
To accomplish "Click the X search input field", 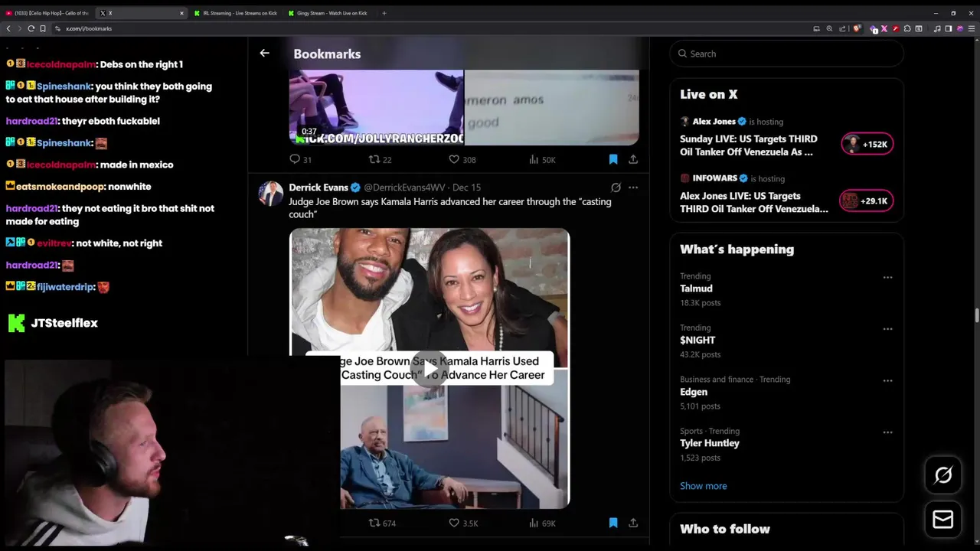I will [x=786, y=54].
